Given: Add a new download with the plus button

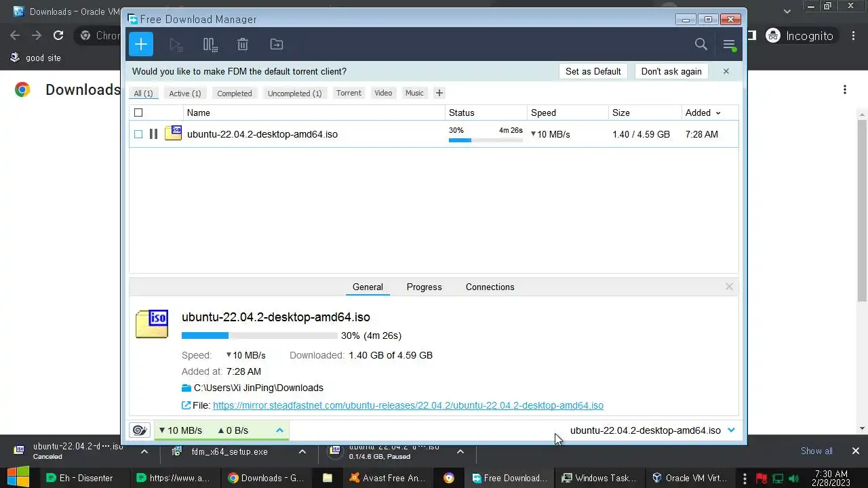Looking at the screenshot, I should tap(141, 45).
